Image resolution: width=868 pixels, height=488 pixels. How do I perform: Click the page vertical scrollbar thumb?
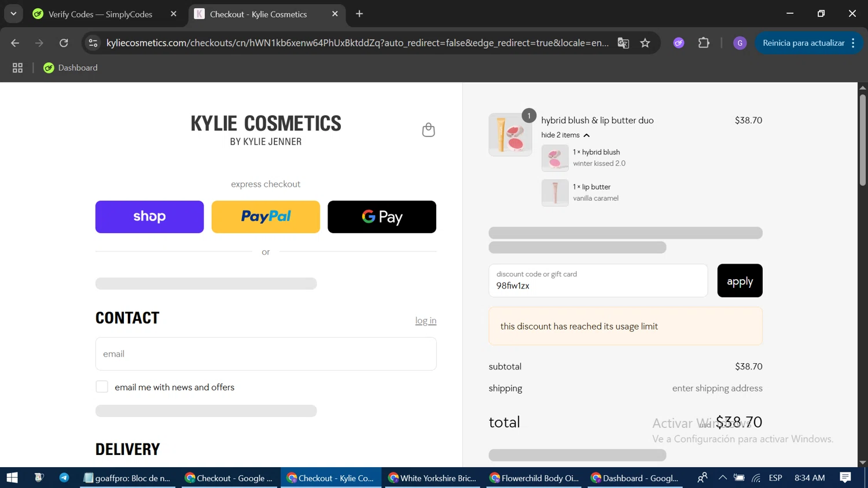[x=862, y=140]
